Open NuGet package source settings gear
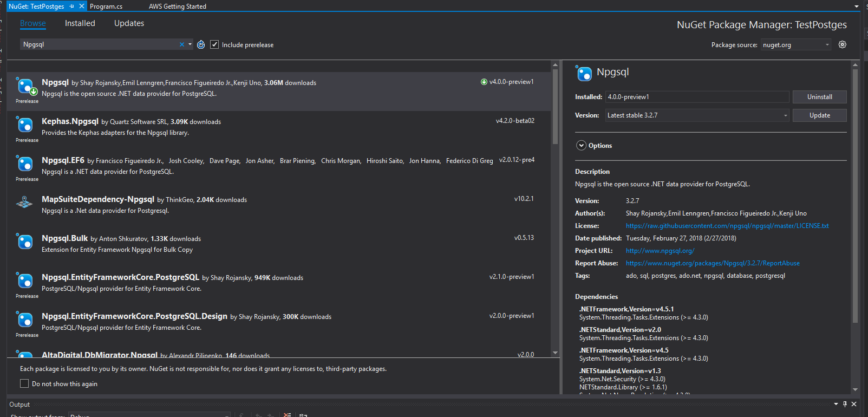The width and height of the screenshot is (868, 417). [x=843, y=44]
